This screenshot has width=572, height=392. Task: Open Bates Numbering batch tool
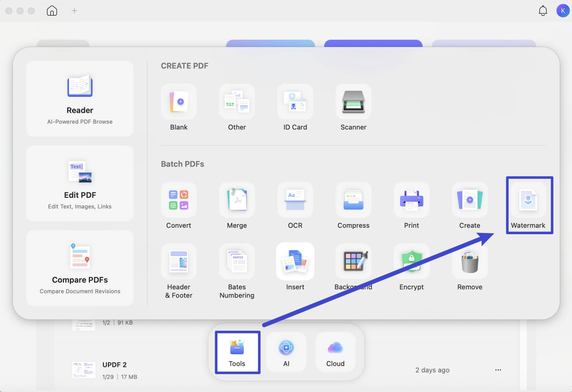[x=237, y=261]
